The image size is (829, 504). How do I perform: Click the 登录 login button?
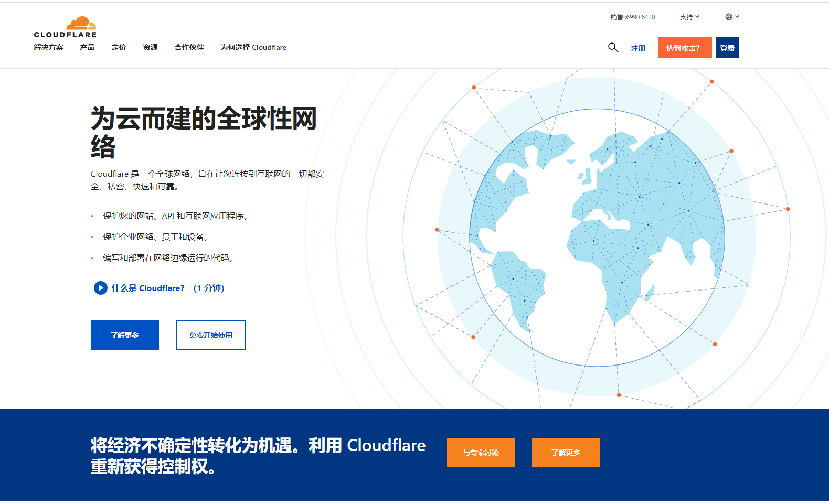[x=728, y=48]
